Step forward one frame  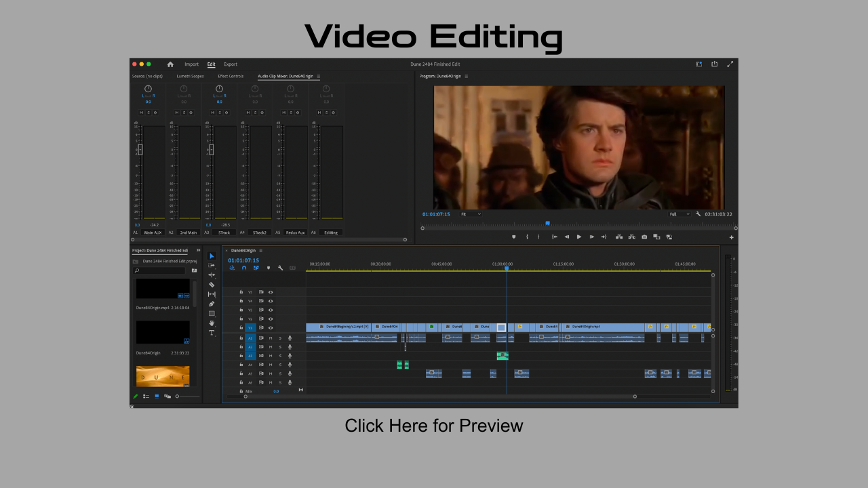coord(592,237)
